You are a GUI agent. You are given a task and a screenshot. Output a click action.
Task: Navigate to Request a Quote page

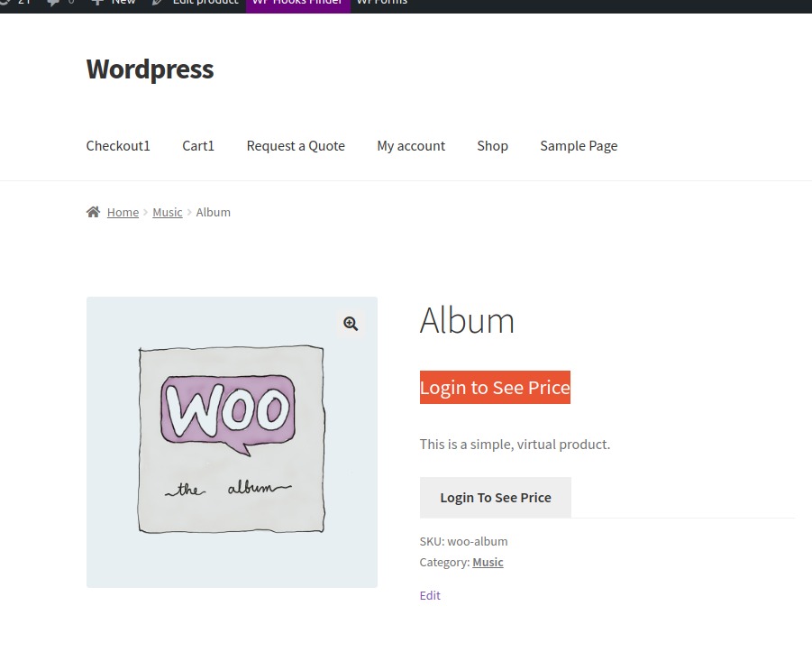click(296, 145)
